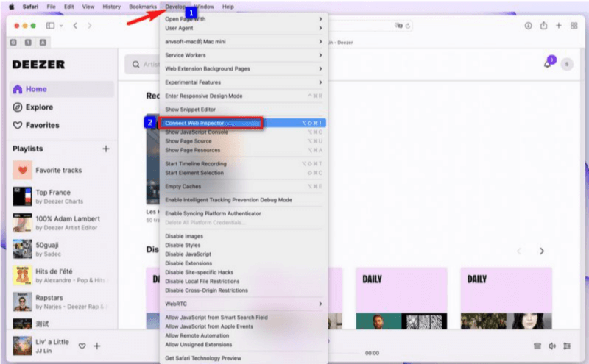The height and width of the screenshot is (364, 589).
Task: Expand the Mac mini device submenu
Action: click(244, 42)
